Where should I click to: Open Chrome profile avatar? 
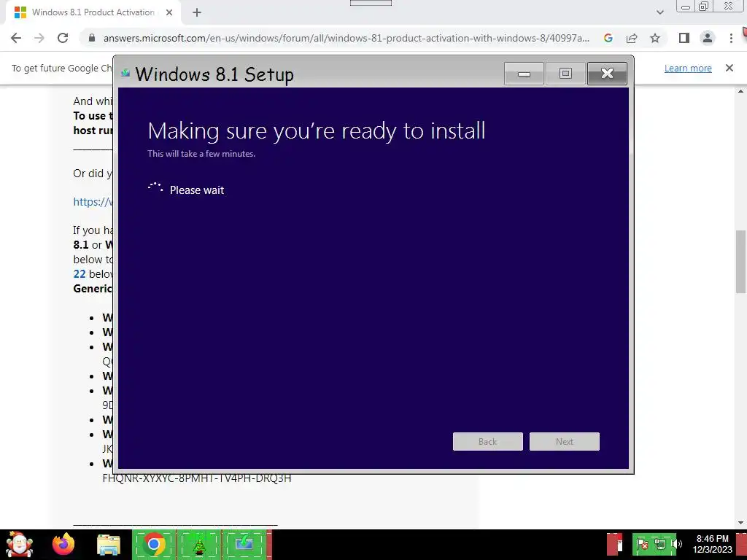(x=708, y=38)
